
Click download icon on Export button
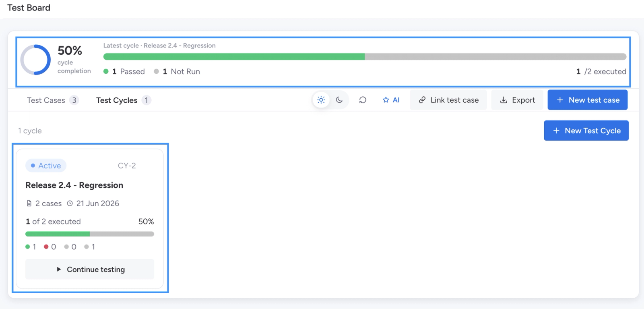(504, 100)
